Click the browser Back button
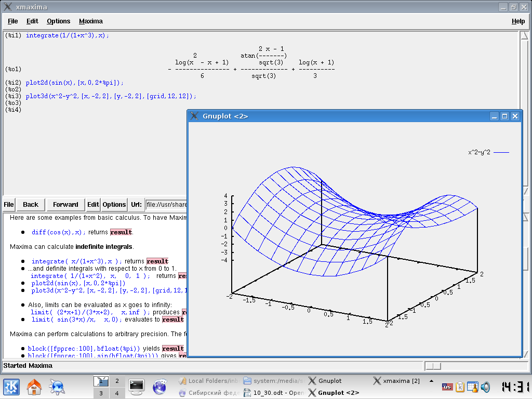The image size is (532, 399). pyautogui.click(x=31, y=205)
